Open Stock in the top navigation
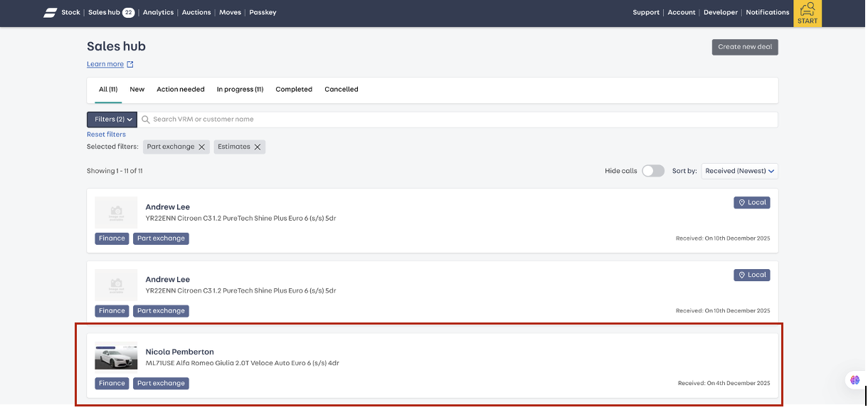 click(x=71, y=13)
